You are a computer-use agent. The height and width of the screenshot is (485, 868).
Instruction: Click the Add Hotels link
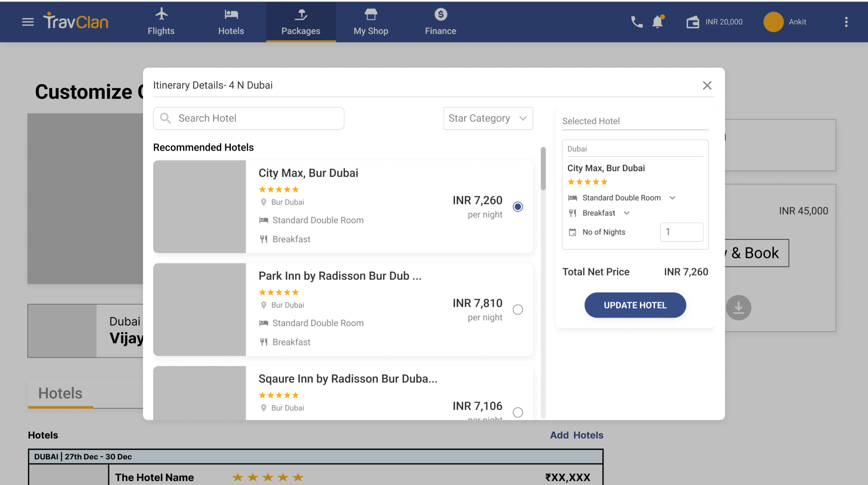576,435
